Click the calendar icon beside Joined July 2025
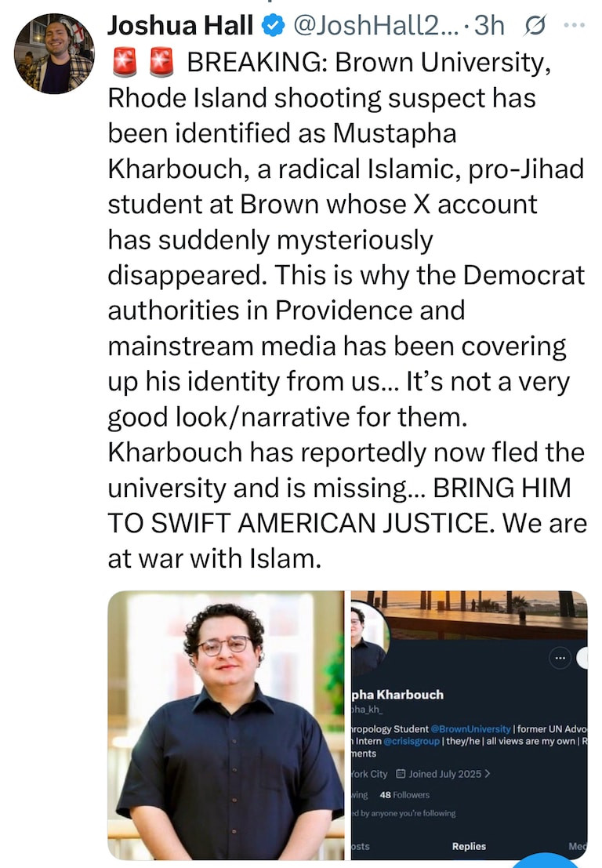Screen dimensions: 602x868 (401, 774)
